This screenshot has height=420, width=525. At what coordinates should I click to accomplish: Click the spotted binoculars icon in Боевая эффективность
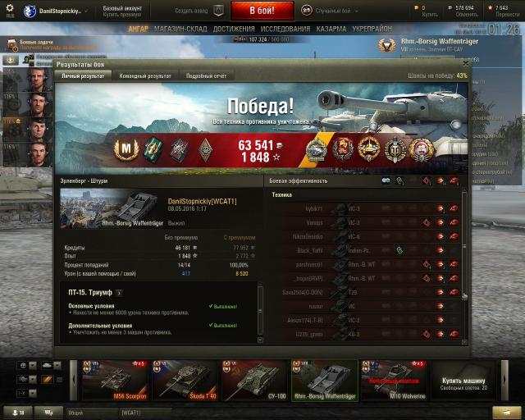[x=386, y=180]
